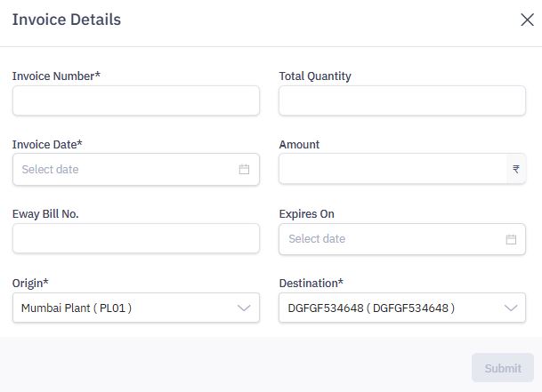Click the calendar icon in Expires On
The image size is (542, 392).
point(511,239)
